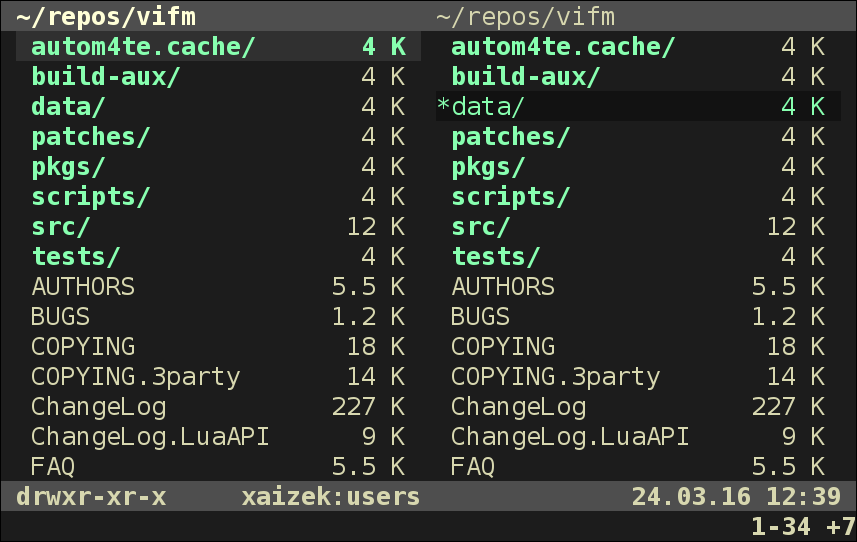The width and height of the screenshot is (857, 542).
Task: Click the data/ directory in the left pane
Action: pos(219,107)
